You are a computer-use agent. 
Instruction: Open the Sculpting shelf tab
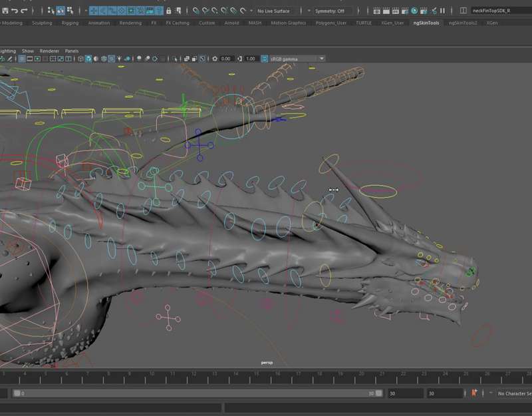pyautogui.click(x=42, y=23)
